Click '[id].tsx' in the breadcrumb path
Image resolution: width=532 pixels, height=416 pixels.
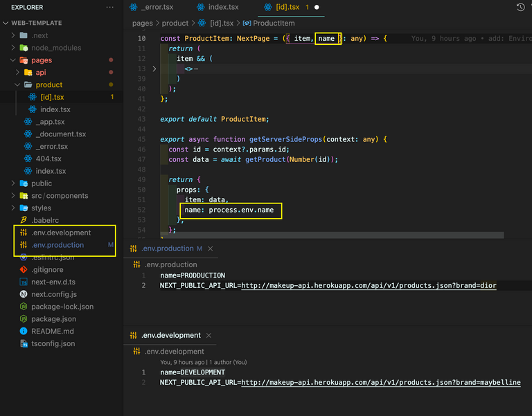(x=222, y=23)
